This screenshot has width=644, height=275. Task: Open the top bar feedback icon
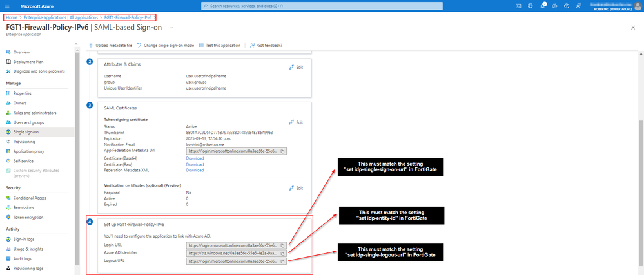579,6
